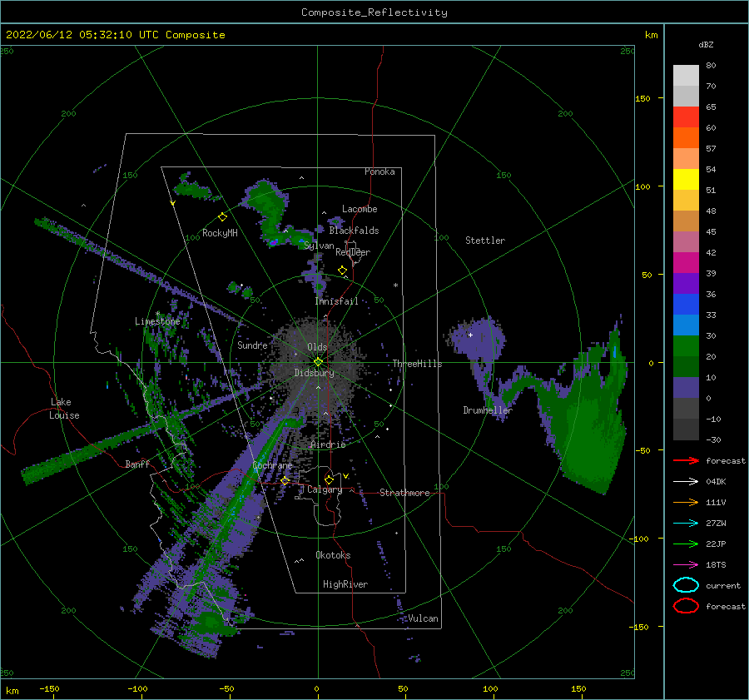Click the Didsbury label

pos(314,373)
